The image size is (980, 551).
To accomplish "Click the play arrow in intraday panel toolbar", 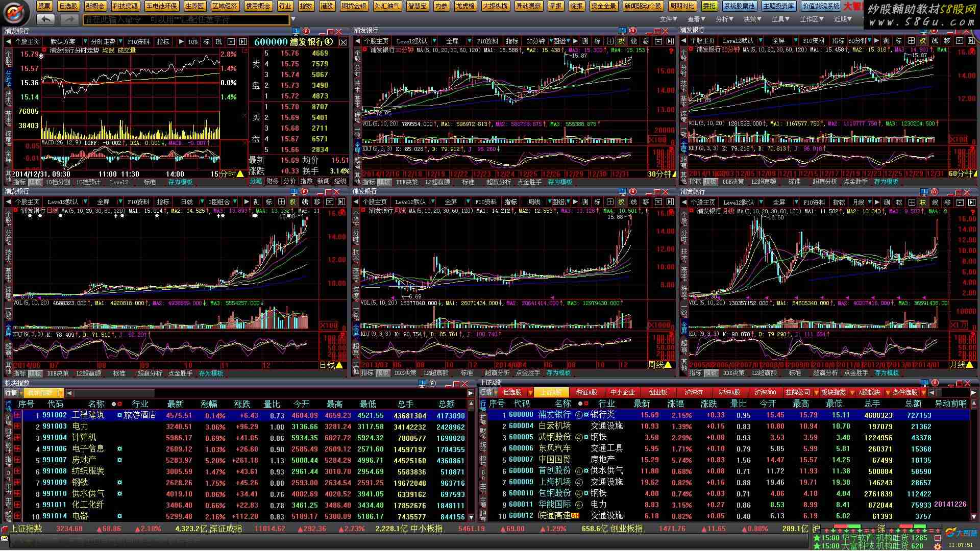I will 181,42.
